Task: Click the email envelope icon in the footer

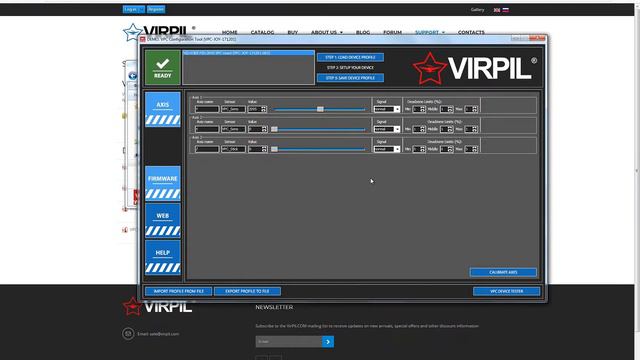Action: coord(128,333)
